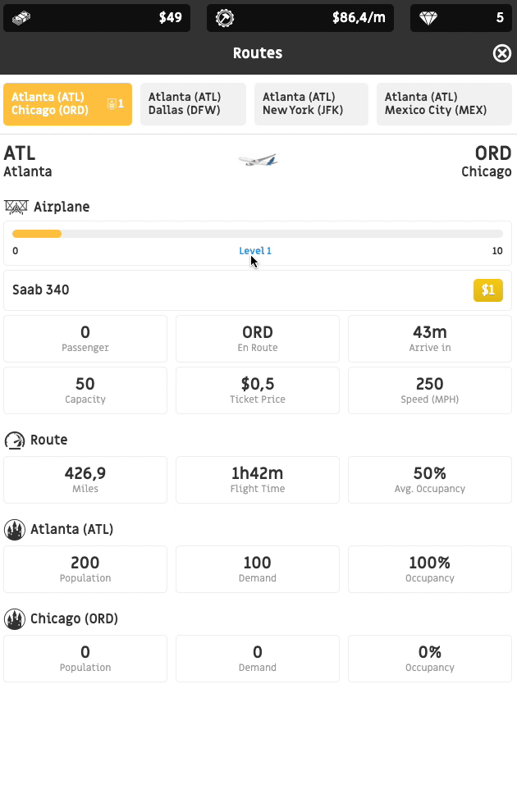
Task: Close the Routes panel
Action: 501,53
